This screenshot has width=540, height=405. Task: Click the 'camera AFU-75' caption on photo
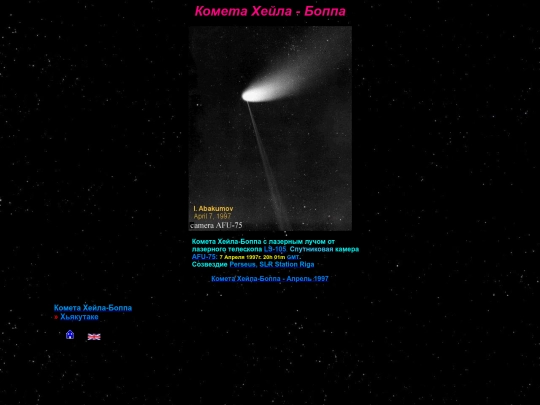click(216, 226)
